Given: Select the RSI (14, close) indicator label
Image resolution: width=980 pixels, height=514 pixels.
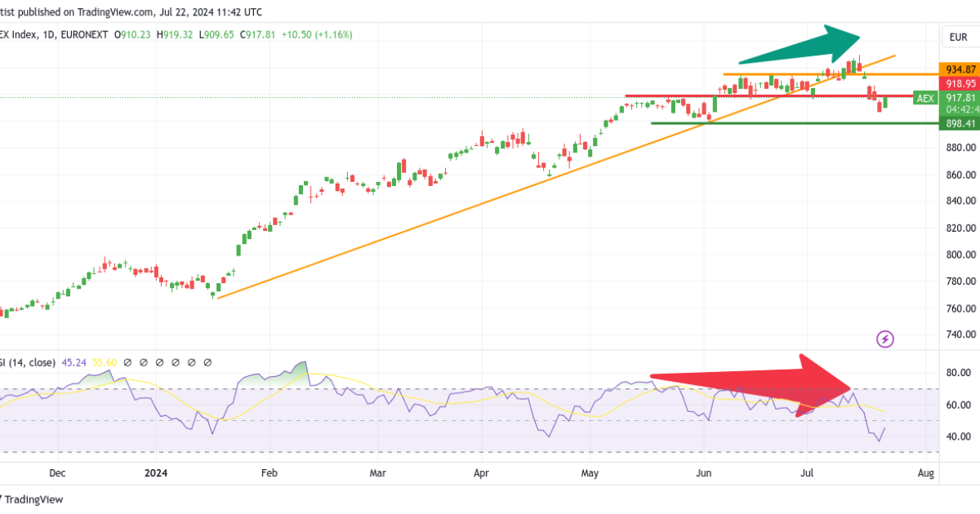Looking at the screenshot, I should coord(29,361).
